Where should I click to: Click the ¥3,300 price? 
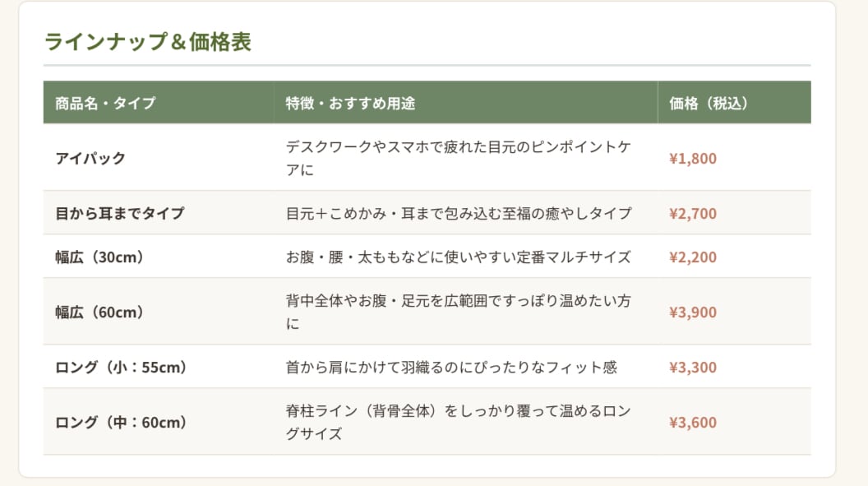point(693,367)
